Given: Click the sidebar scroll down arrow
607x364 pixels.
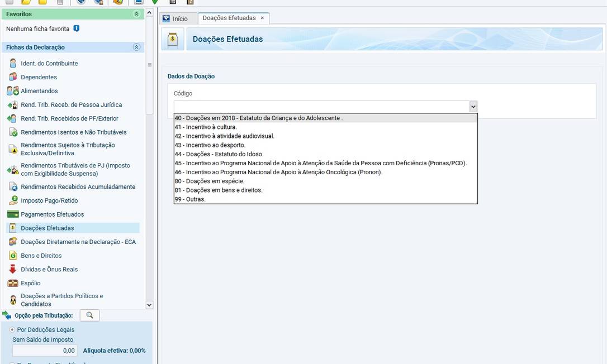Looking at the screenshot, I should pyautogui.click(x=149, y=305).
